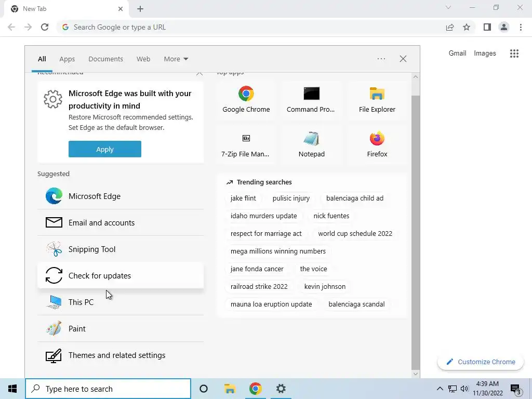Show hidden system tray icons
532x399 pixels.
[x=440, y=389]
